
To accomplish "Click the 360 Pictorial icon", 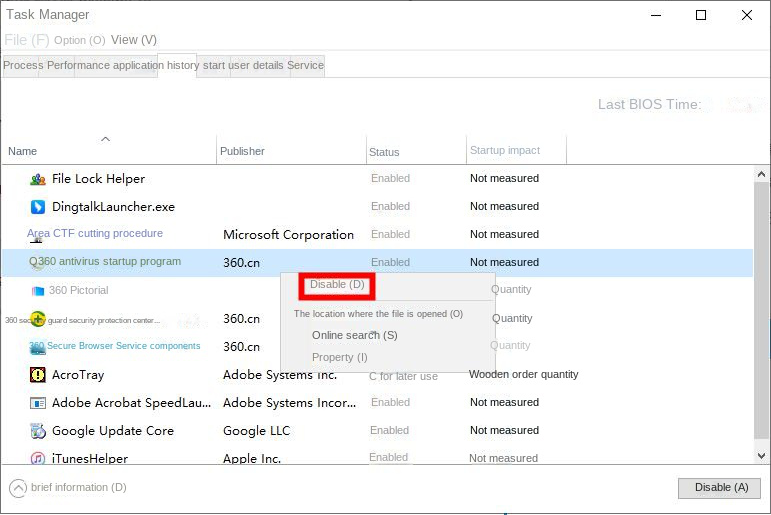I will [38, 291].
